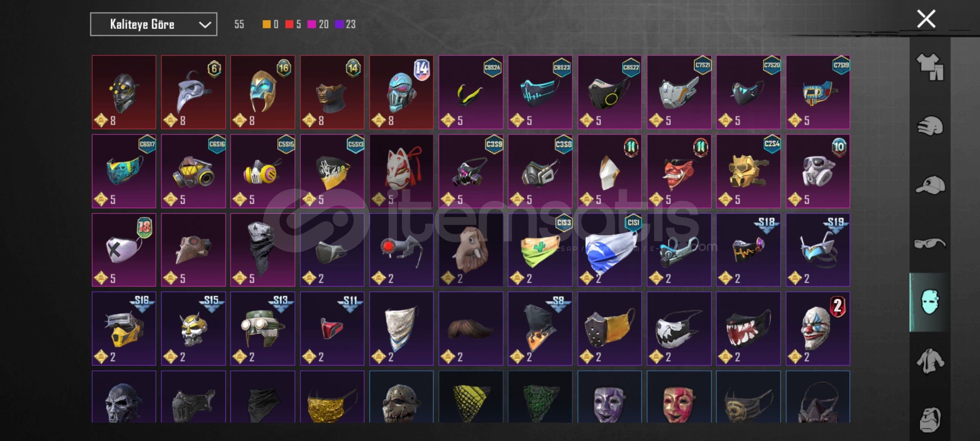The image size is (980, 441).
Task: Open the Kaliteye Göre sort dropdown
Action: (x=154, y=24)
